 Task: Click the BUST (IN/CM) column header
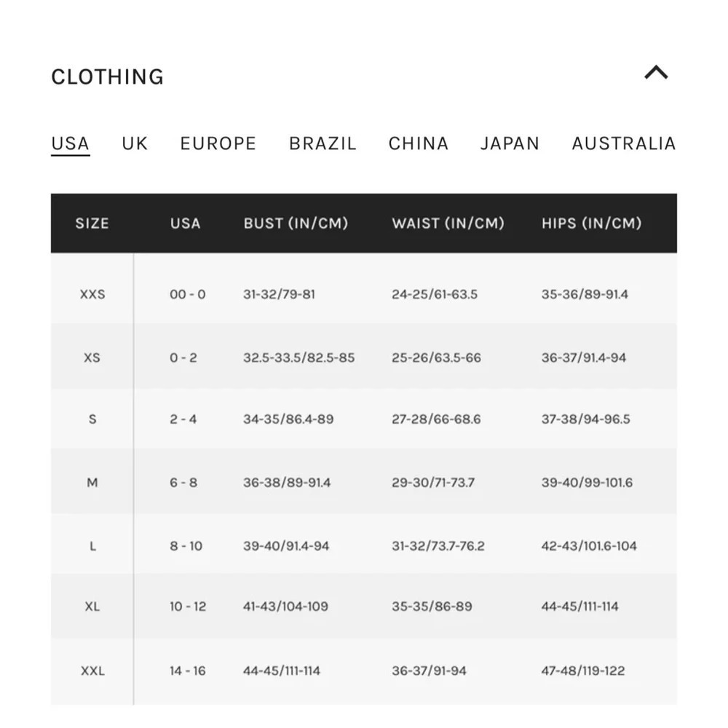click(296, 223)
